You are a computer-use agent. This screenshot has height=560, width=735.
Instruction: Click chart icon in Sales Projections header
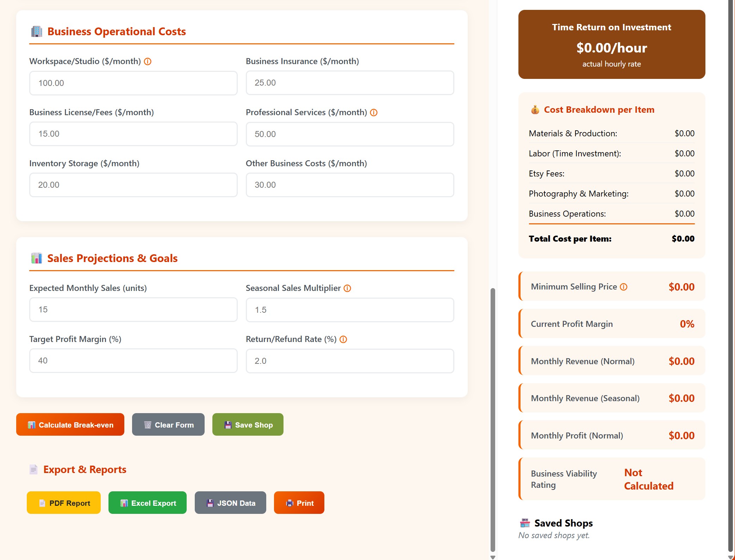tap(37, 258)
